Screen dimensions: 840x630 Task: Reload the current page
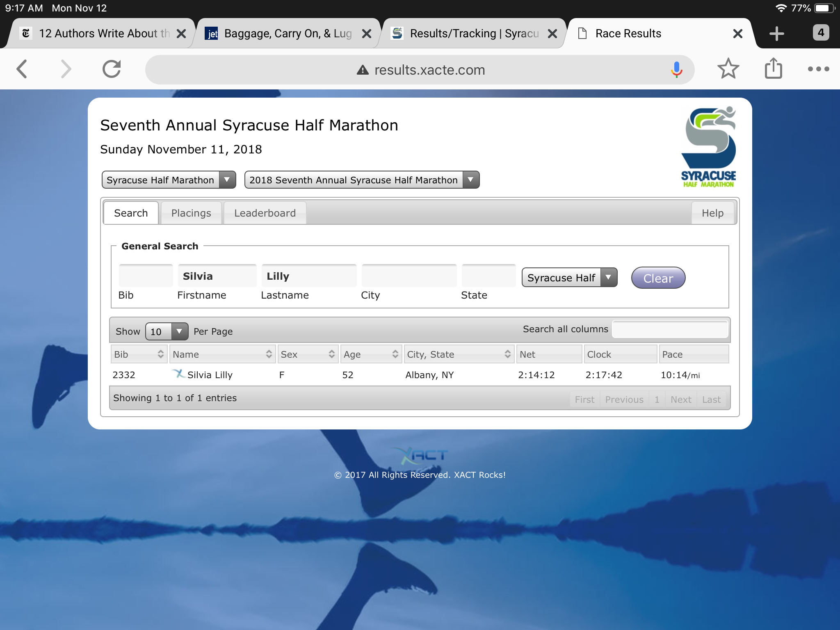pos(112,69)
